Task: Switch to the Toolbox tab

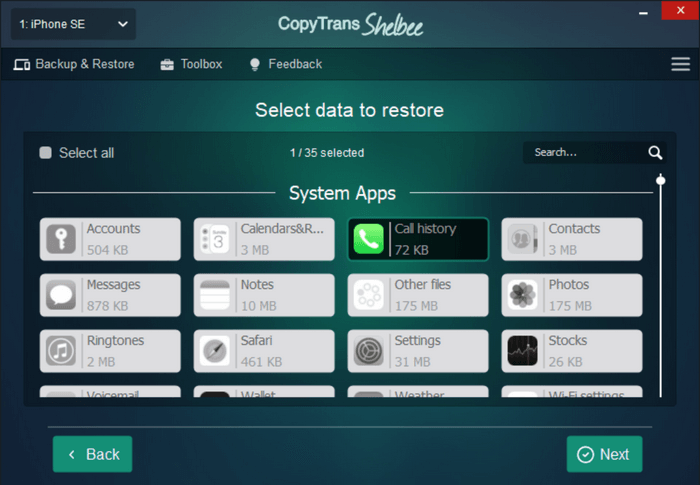Action: (x=191, y=64)
